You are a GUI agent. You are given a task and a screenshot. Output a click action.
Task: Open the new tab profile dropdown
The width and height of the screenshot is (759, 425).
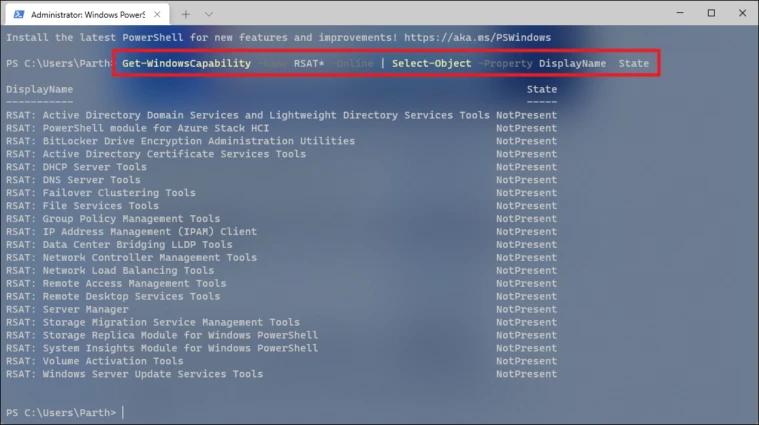click(209, 15)
